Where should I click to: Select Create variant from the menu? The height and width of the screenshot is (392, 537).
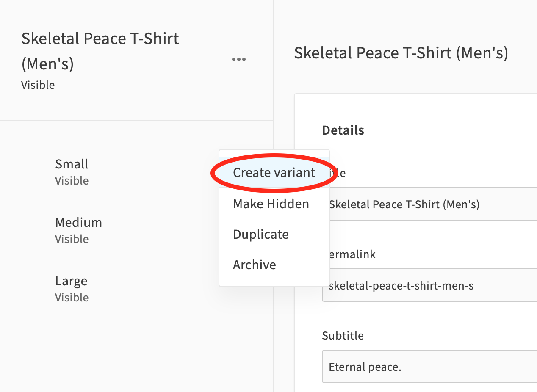click(274, 172)
